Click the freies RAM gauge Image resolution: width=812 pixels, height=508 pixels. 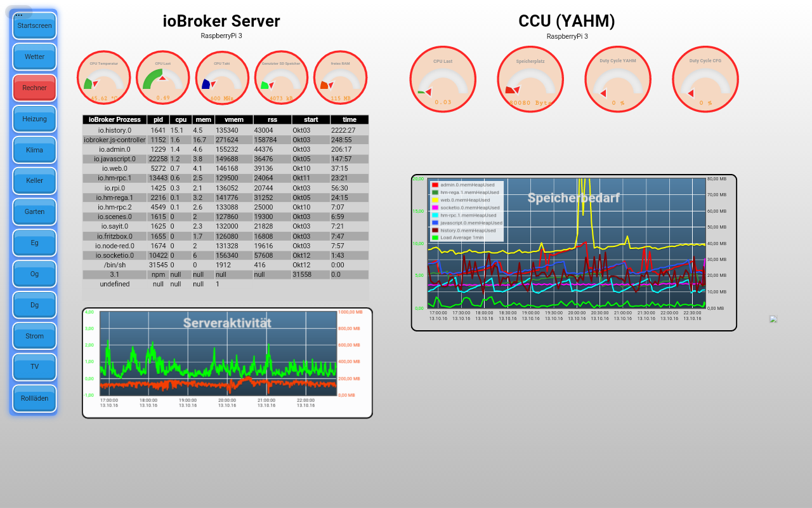click(341, 77)
